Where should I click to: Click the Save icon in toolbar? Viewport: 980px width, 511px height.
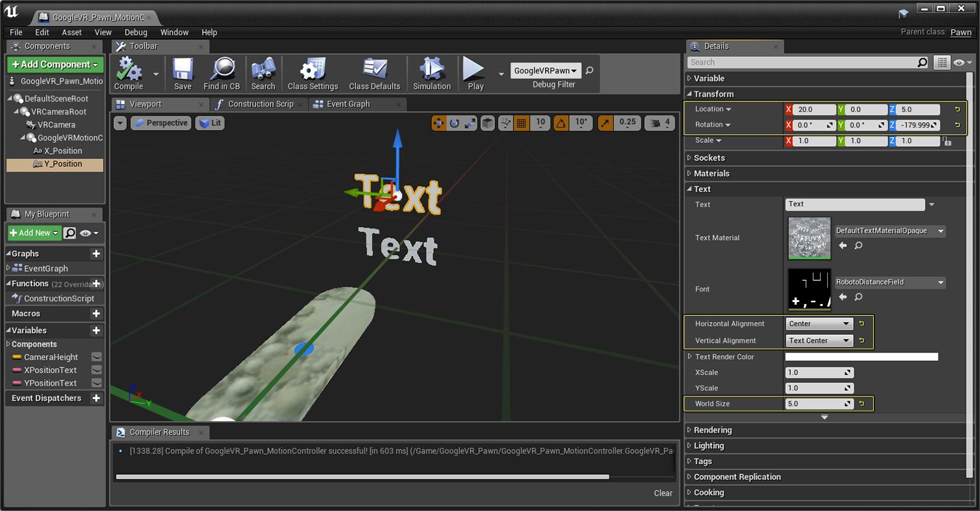click(x=183, y=70)
